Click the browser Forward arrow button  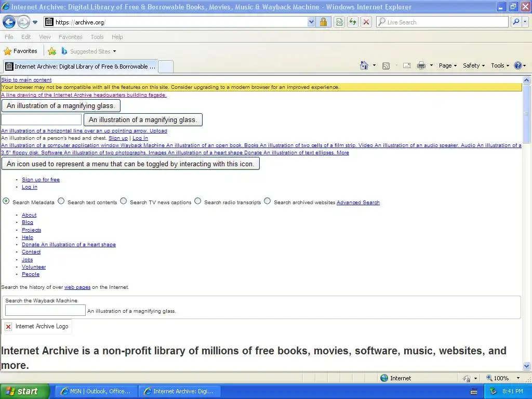tap(23, 22)
